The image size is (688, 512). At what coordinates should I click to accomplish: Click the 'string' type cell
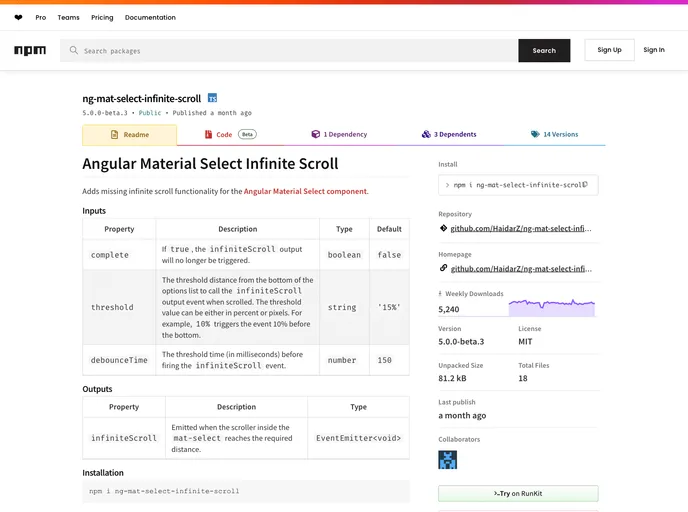coord(342,307)
